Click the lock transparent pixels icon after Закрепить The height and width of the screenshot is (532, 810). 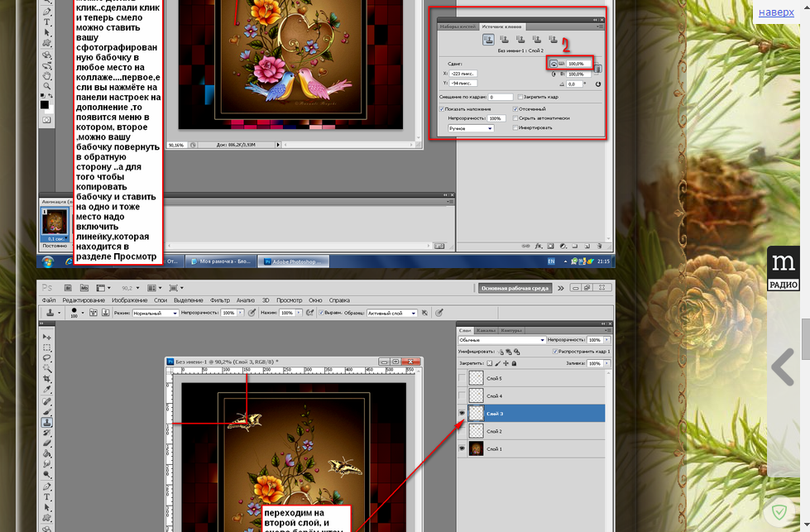(x=490, y=363)
